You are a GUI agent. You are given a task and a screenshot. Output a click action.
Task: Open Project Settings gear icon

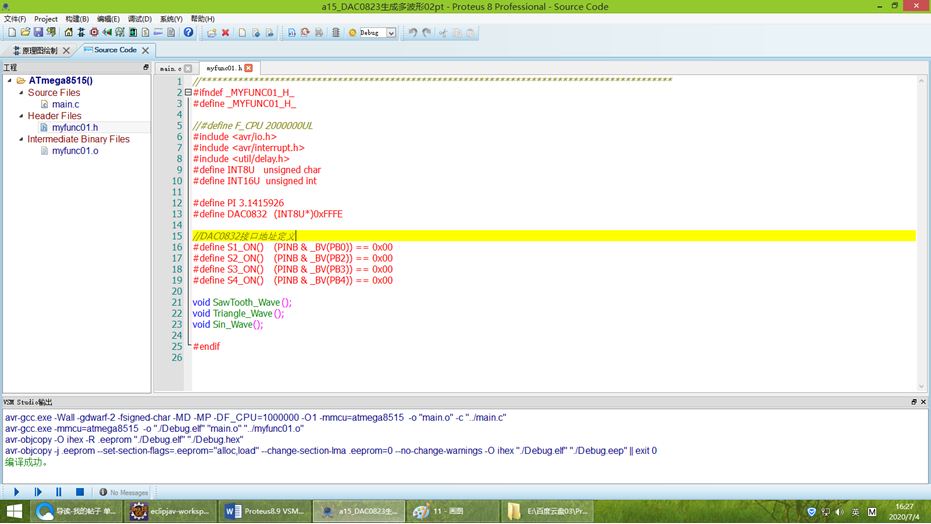pyautogui.click(x=352, y=33)
